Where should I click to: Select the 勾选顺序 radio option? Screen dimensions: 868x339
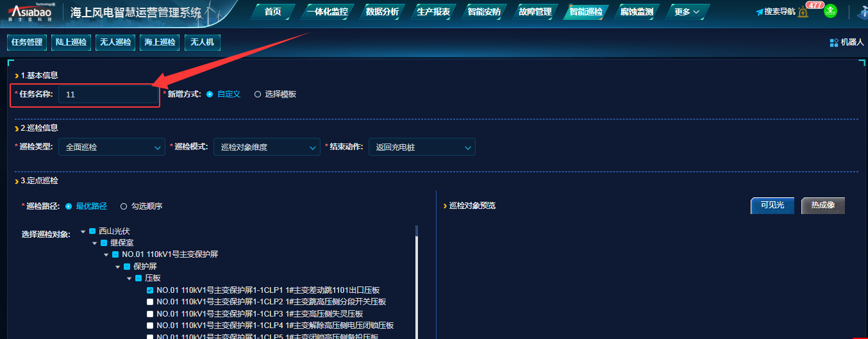point(124,206)
